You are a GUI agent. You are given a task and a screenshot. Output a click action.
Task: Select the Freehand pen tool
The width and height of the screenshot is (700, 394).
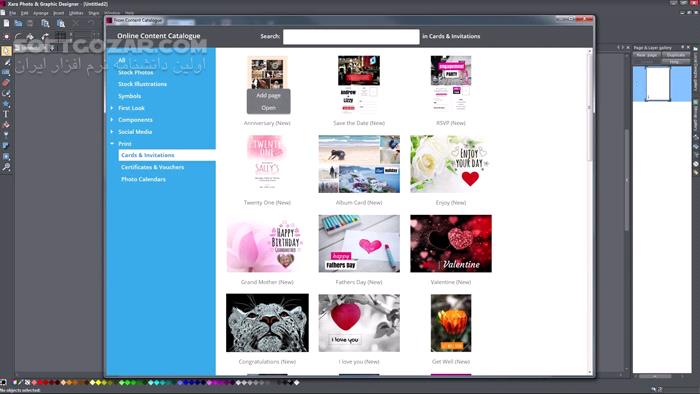6,62
